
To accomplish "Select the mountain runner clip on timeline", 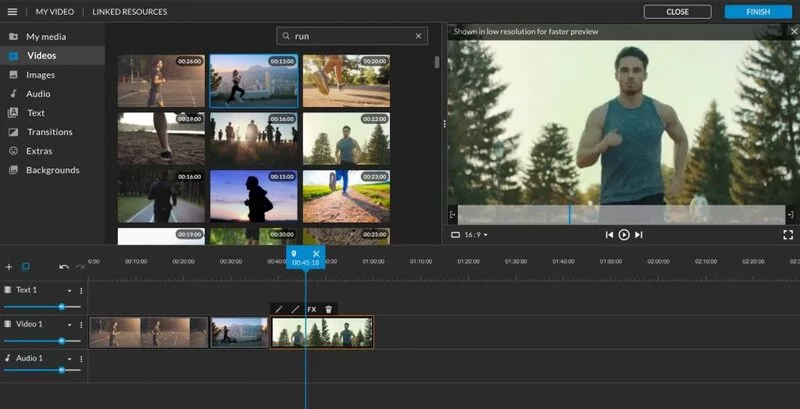I will [x=239, y=333].
